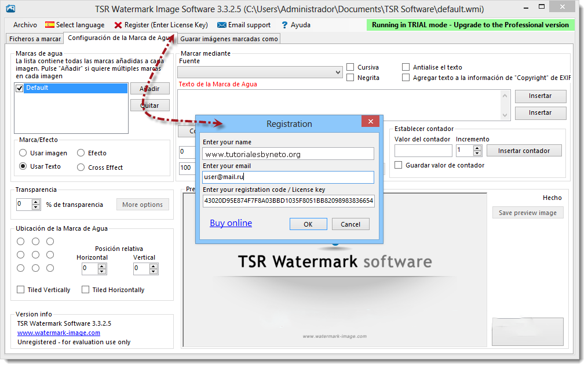Enable Antialise el texto checkbox
Viewport: 588px width, 368px height.
pos(406,67)
